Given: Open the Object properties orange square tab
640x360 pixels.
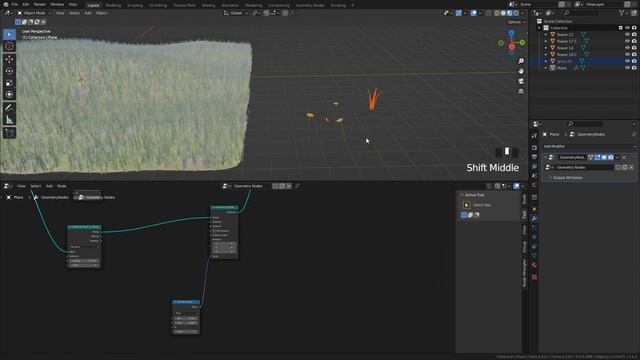Looking at the screenshot, I should click(x=534, y=209).
